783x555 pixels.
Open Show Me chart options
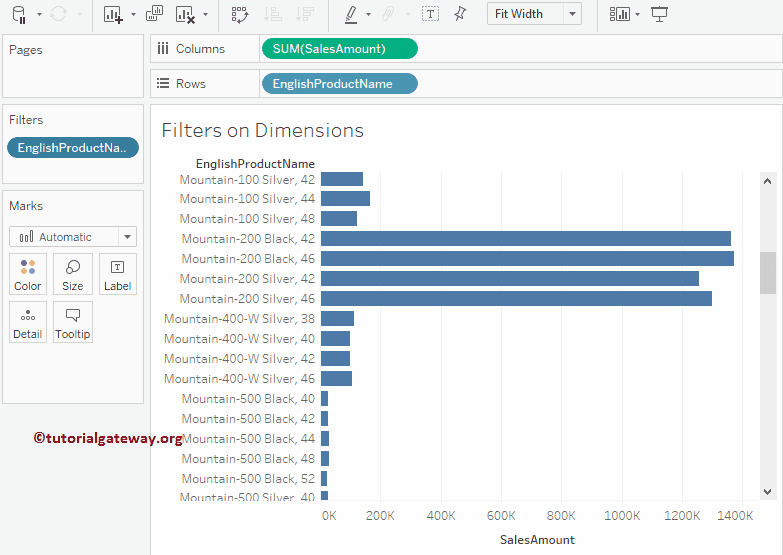[x=621, y=14]
